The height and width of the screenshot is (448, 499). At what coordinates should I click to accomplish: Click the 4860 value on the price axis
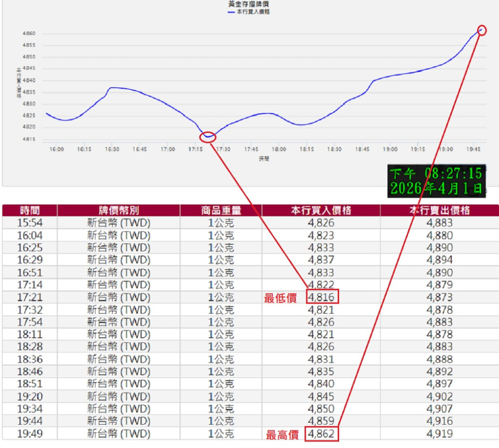(29, 34)
